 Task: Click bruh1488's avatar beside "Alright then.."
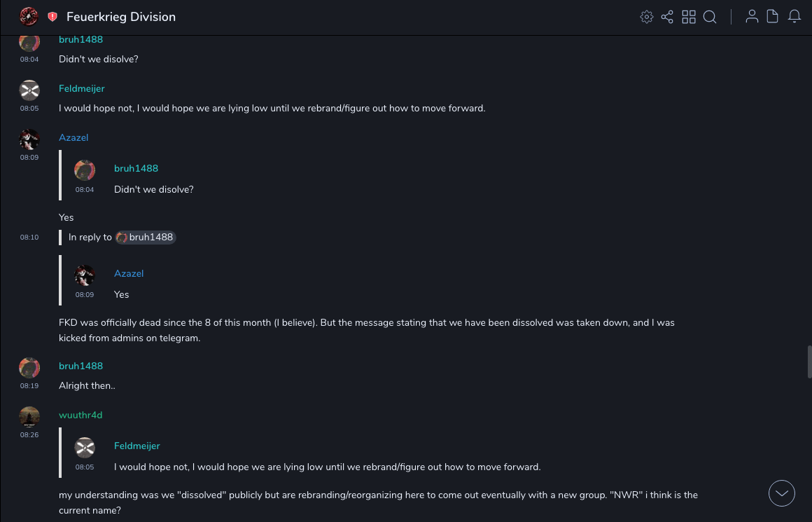(29, 368)
